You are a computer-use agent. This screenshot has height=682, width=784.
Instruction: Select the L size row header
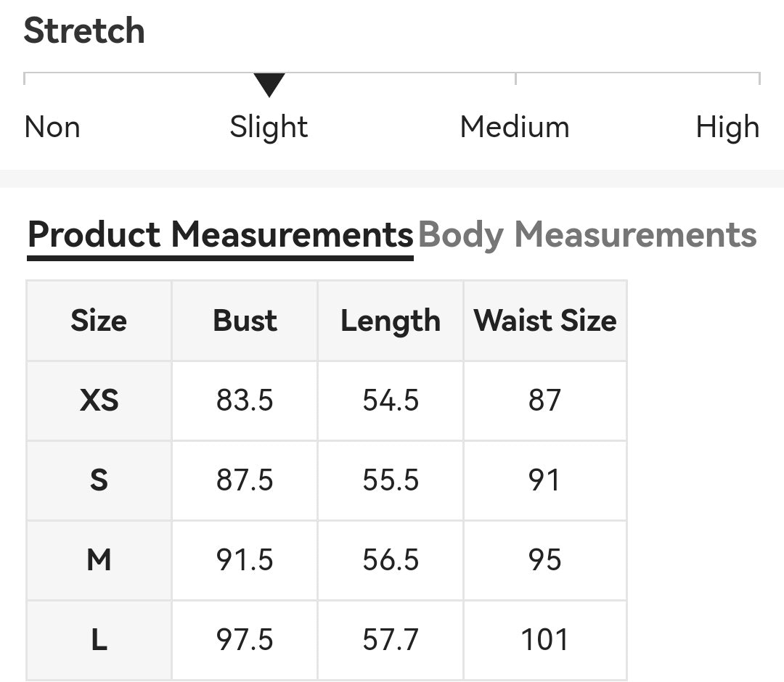point(99,640)
